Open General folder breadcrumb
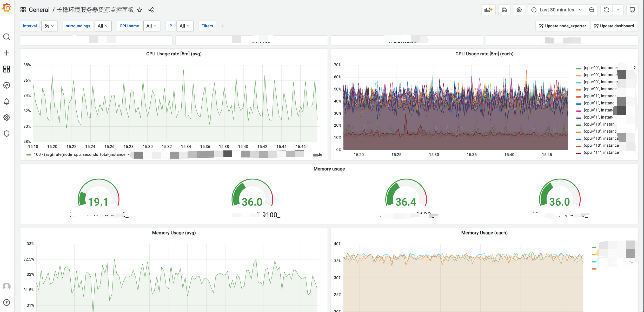The width and height of the screenshot is (644, 312). click(x=39, y=10)
